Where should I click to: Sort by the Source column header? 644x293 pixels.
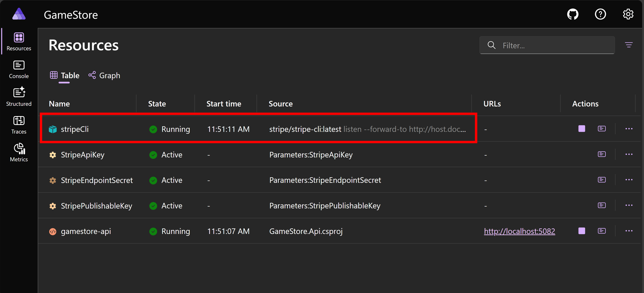(281, 104)
